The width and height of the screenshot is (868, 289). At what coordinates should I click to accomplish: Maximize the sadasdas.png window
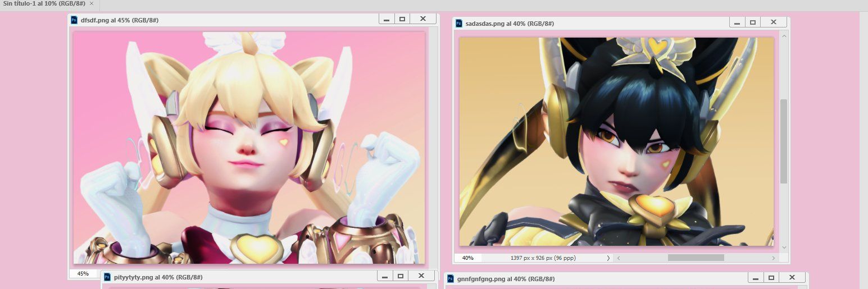(x=753, y=22)
